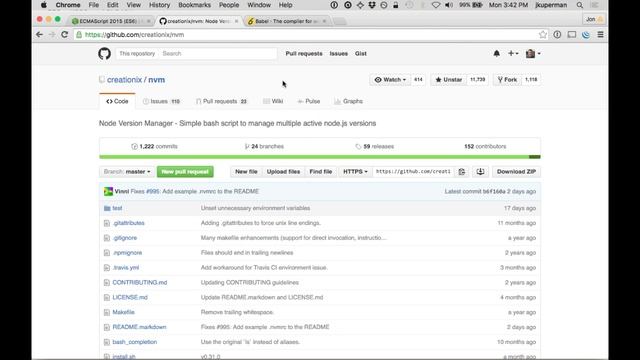This screenshot has width=640, height=360.
Task: Open the creationix owner link
Action: point(124,80)
